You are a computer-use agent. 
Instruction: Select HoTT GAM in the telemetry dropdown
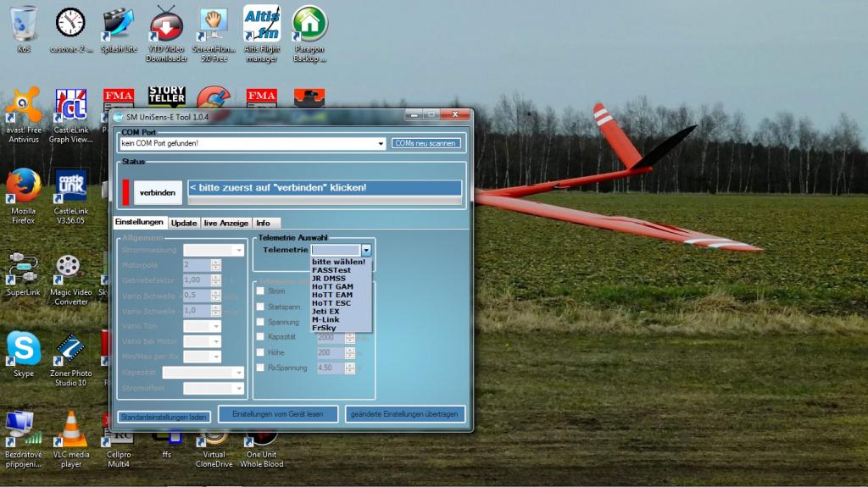332,286
